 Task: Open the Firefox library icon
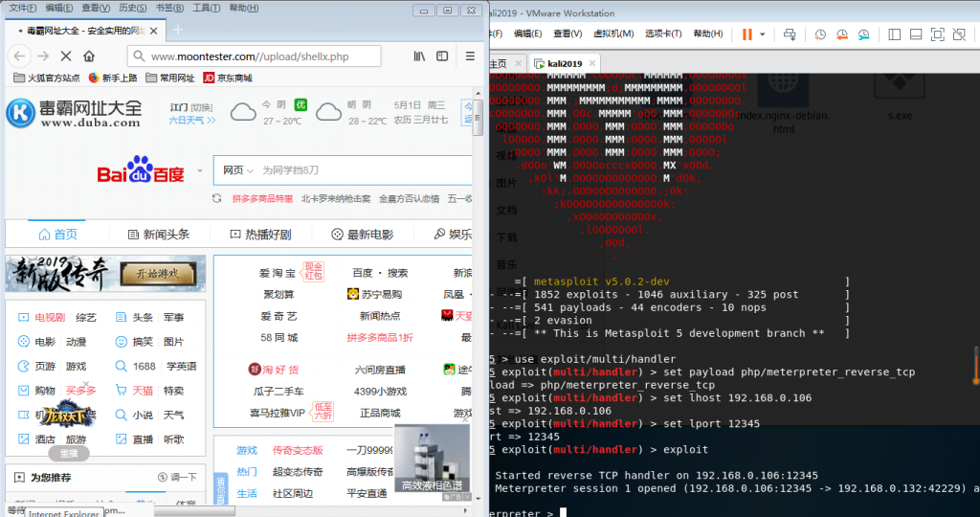point(419,56)
